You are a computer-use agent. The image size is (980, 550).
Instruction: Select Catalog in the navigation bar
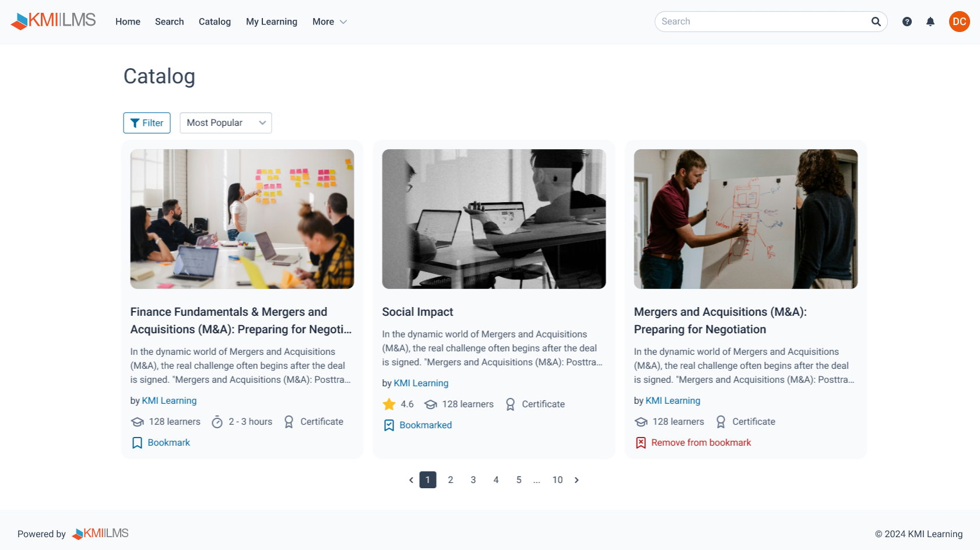215,22
